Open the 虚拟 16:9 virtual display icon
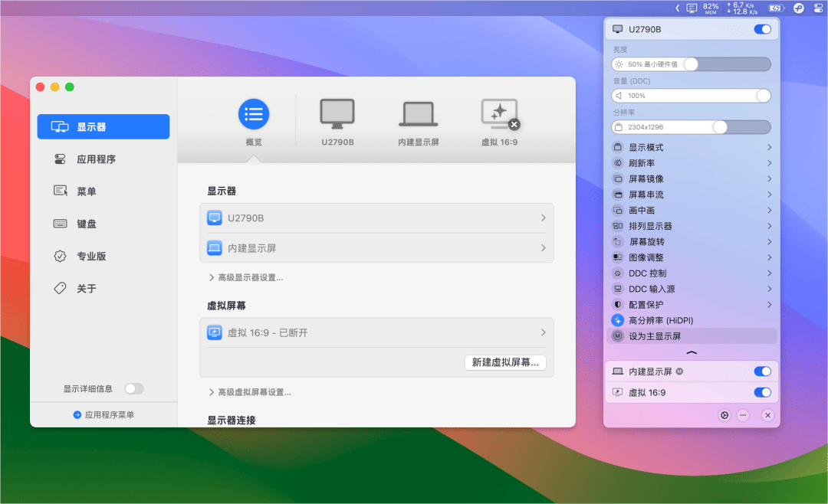 [498, 115]
